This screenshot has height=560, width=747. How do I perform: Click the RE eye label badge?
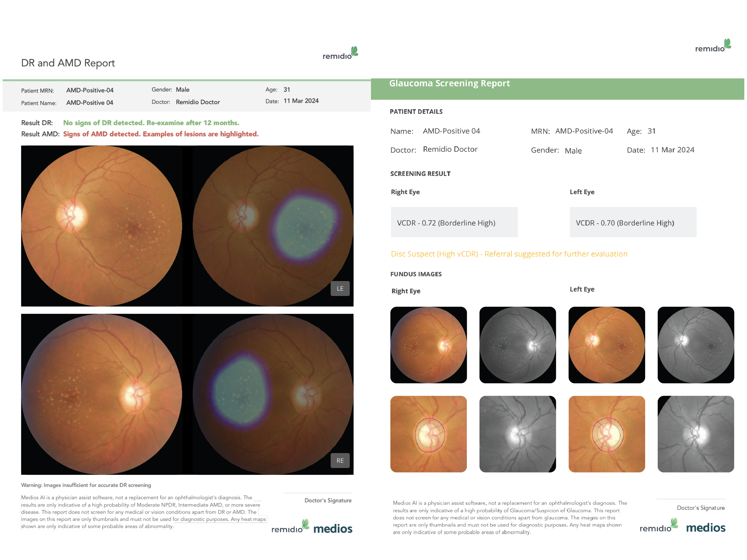[340, 460]
